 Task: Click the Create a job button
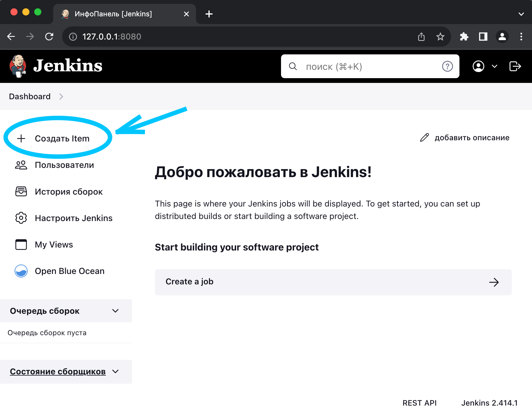click(x=333, y=282)
